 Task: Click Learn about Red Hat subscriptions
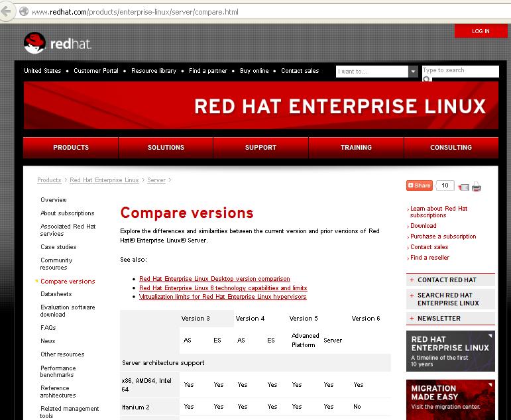point(438,212)
